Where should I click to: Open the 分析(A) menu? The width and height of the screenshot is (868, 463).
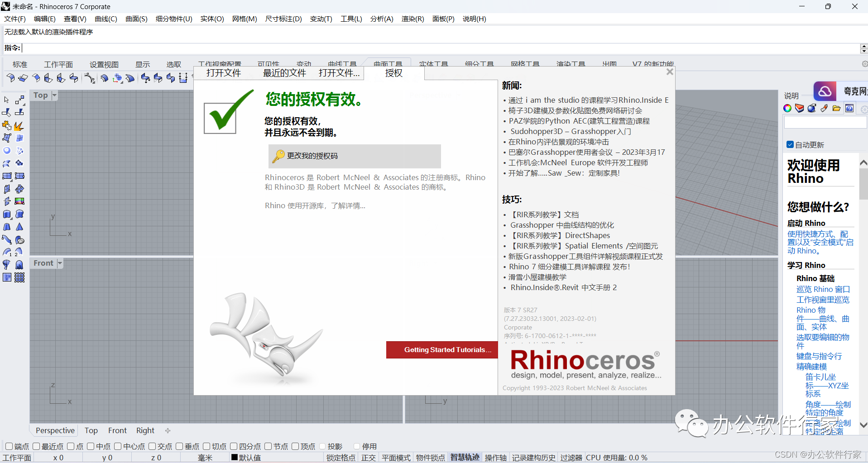(382, 19)
